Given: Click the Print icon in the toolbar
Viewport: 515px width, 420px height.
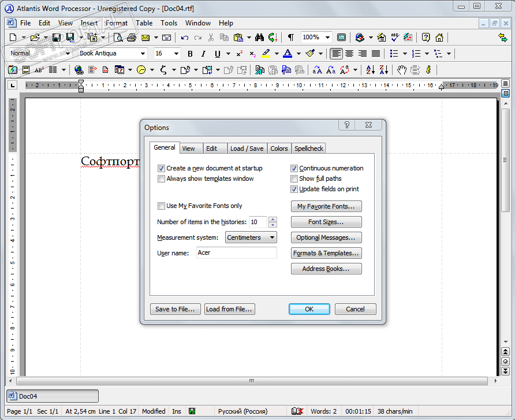Looking at the screenshot, I should pos(132,38).
